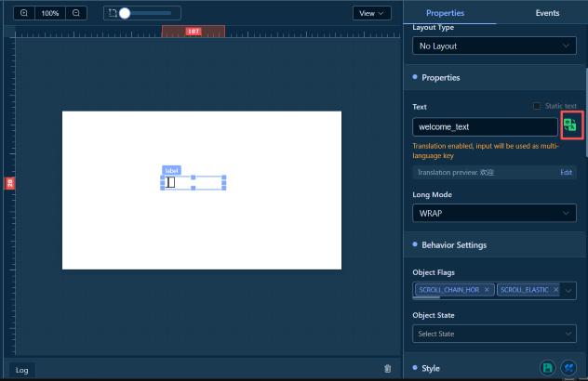This screenshot has height=381, width=588.
Task: Click the welcome_text input field
Action: [x=484, y=126]
